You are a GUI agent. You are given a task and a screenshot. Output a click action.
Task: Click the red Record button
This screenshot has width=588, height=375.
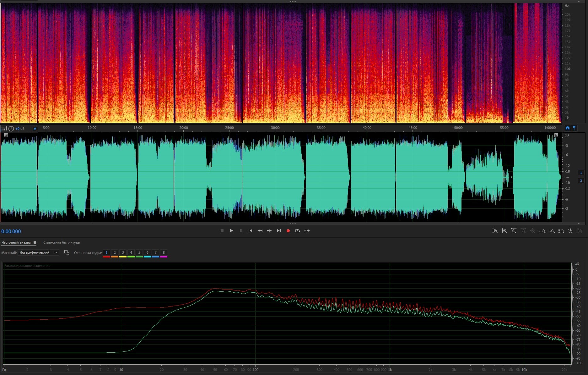coord(288,231)
